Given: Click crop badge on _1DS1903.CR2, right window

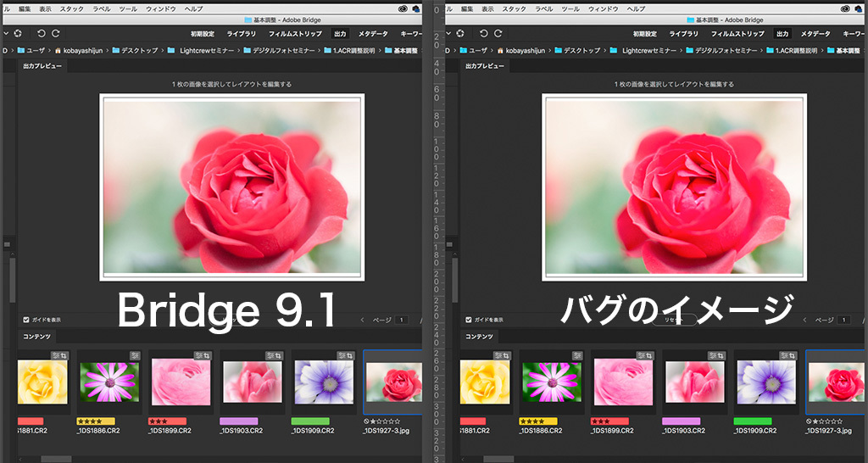Looking at the screenshot, I should (721, 355).
